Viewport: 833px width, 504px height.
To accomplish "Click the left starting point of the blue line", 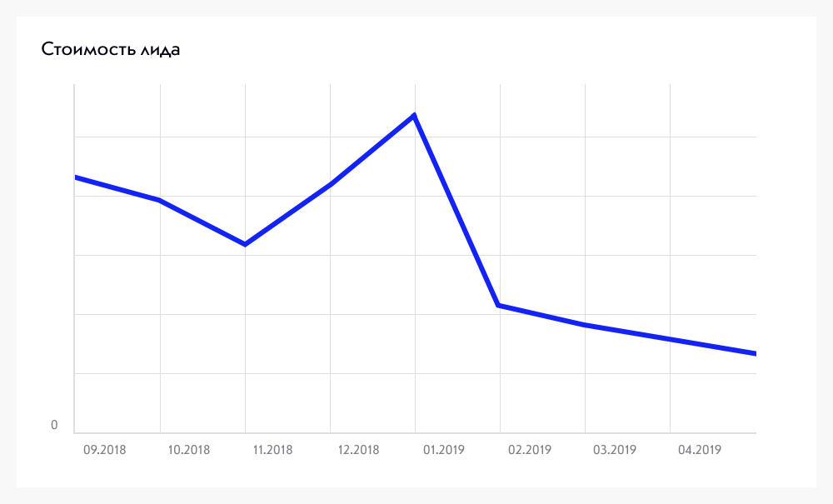I will point(76,177).
